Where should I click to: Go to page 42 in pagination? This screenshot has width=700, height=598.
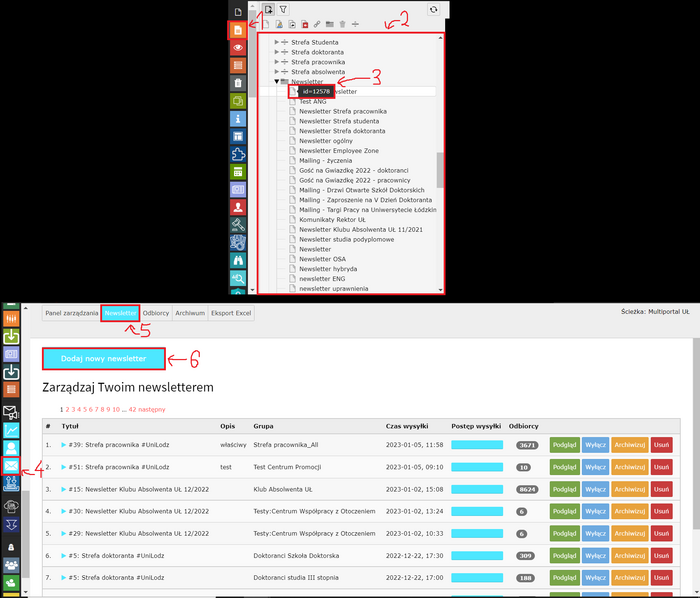point(132,409)
